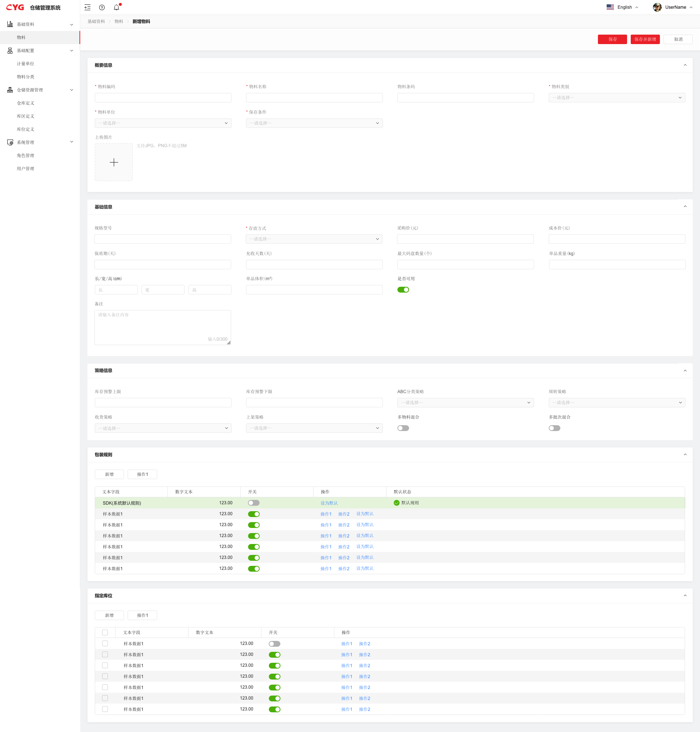Open the 周转策略 dropdown
Viewport: 700px width, 732px height.
pyautogui.click(x=617, y=403)
